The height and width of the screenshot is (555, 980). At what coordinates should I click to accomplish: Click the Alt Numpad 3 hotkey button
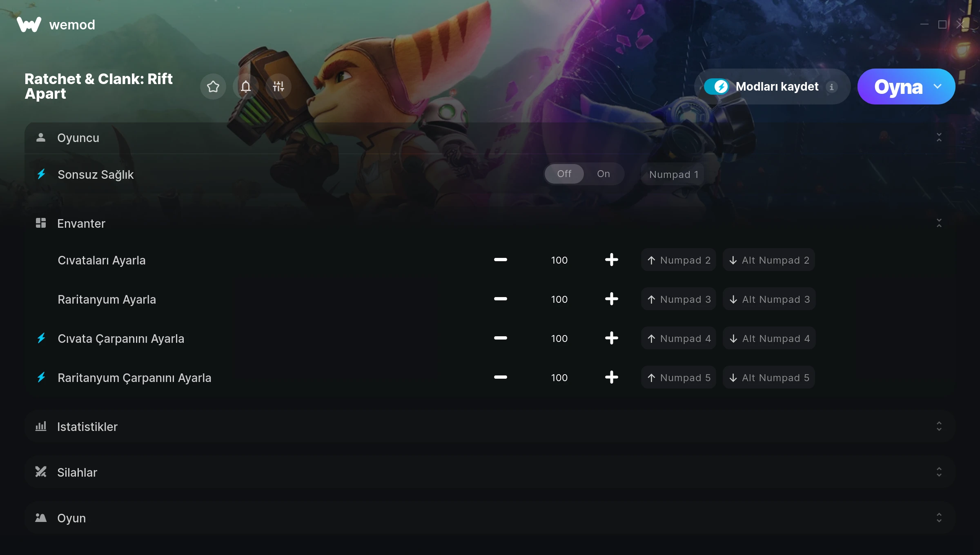(769, 299)
